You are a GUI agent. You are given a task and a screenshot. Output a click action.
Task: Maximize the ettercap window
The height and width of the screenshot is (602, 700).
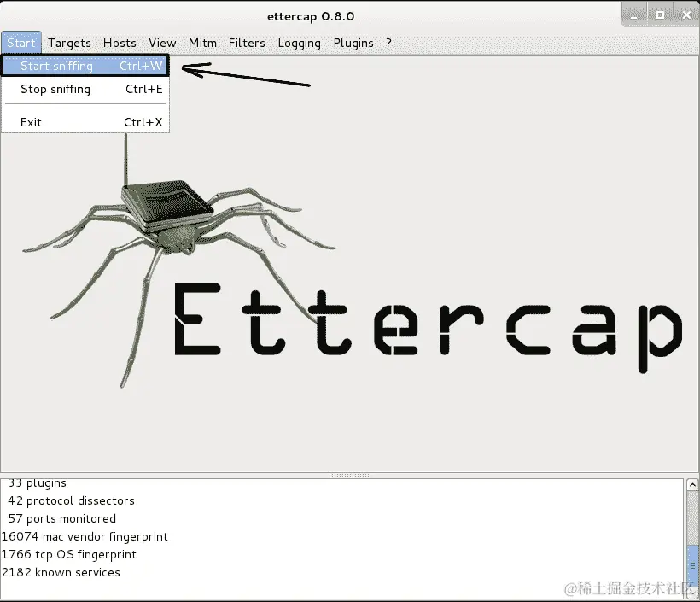(x=660, y=15)
